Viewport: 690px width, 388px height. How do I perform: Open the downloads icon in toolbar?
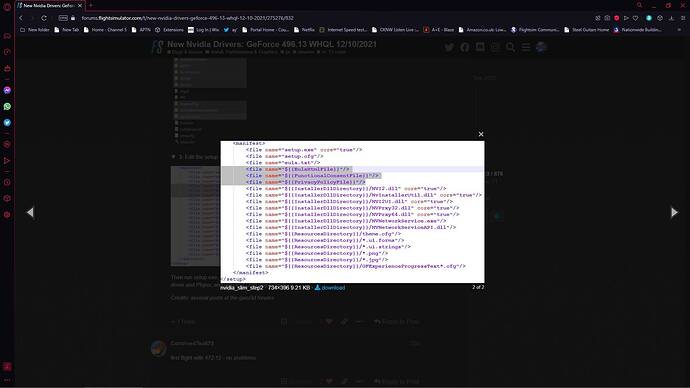point(672,18)
